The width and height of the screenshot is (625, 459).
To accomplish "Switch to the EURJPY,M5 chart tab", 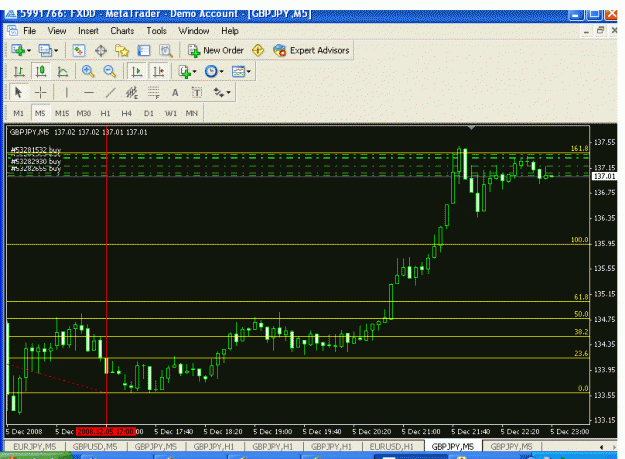I will click(x=35, y=447).
